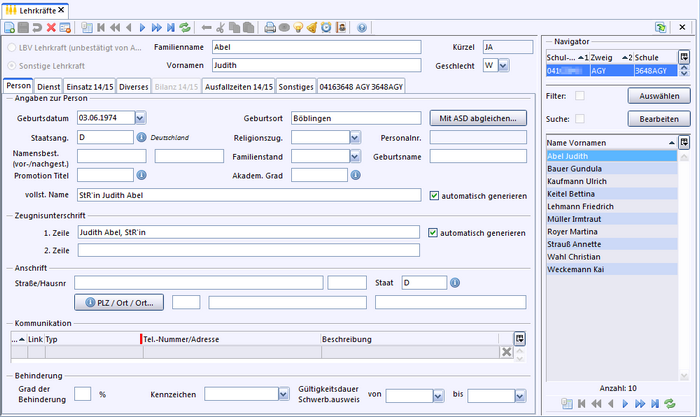Expand the Familienstand dropdown
Viewport: 700px width, 417px height.
coord(354,156)
